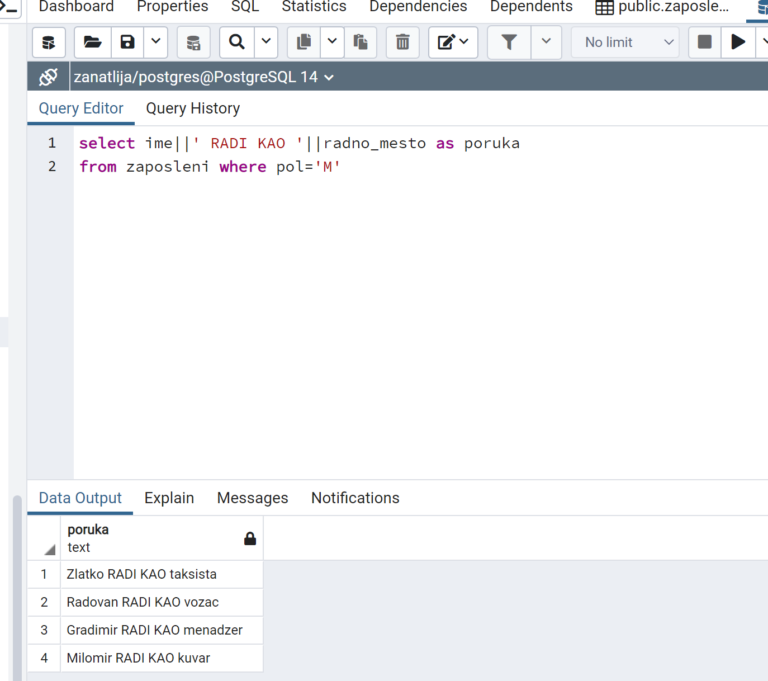Open the Edit dropdown with pencil icon
This screenshot has height=681, width=768.
pos(453,43)
